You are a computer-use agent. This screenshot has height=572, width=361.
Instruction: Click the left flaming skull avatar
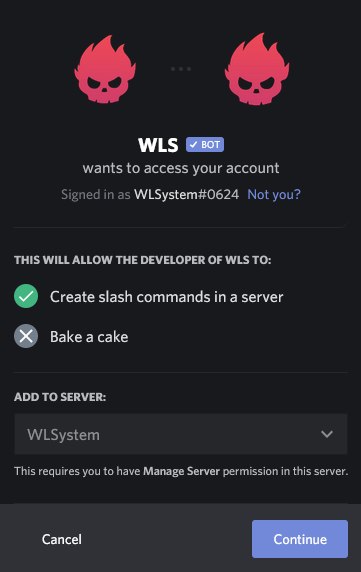pos(105,69)
